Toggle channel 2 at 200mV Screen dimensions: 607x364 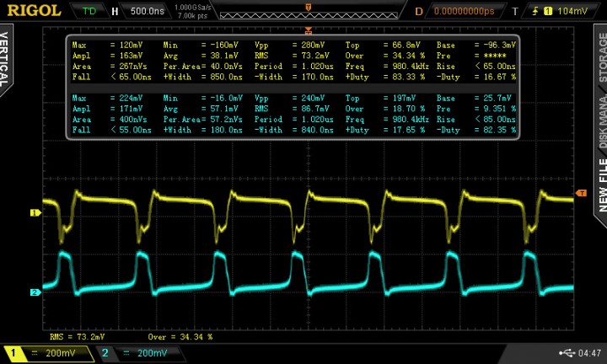(x=141, y=353)
